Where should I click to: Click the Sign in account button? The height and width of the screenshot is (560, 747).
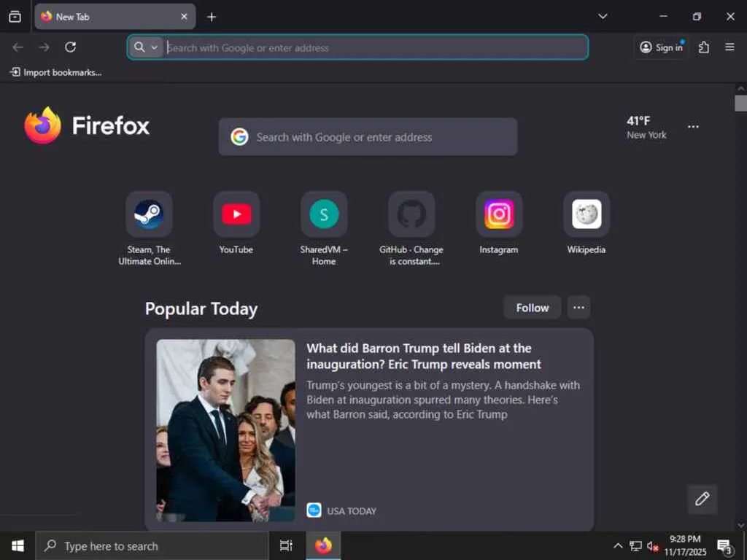point(661,47)
